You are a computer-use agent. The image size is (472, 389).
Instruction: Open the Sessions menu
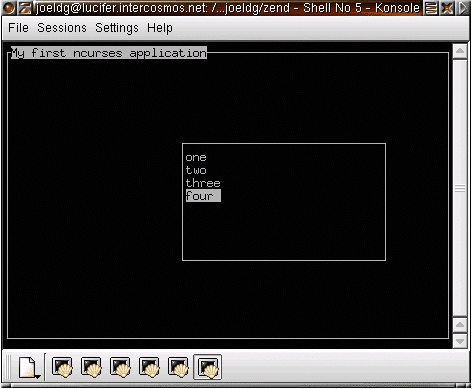point(62,28)
